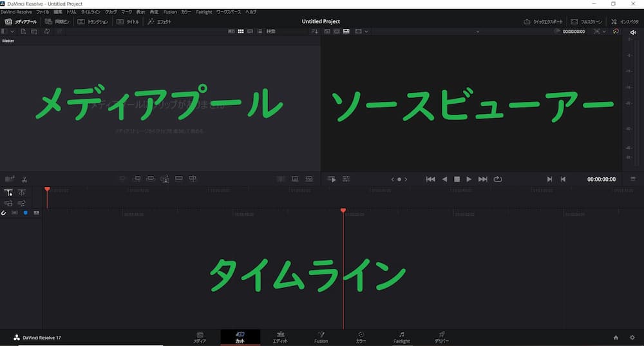Click the split clip scissors icon

[x=24, y=179]
